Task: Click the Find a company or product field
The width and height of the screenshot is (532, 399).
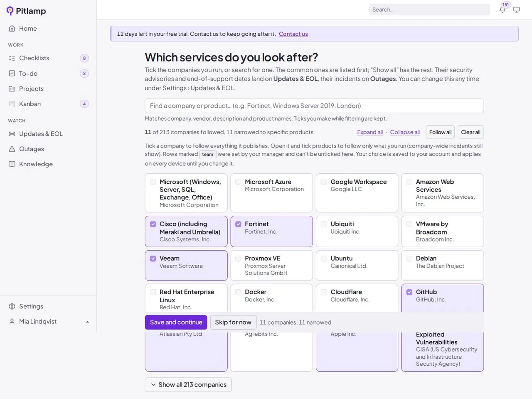Action: [314, 106]
